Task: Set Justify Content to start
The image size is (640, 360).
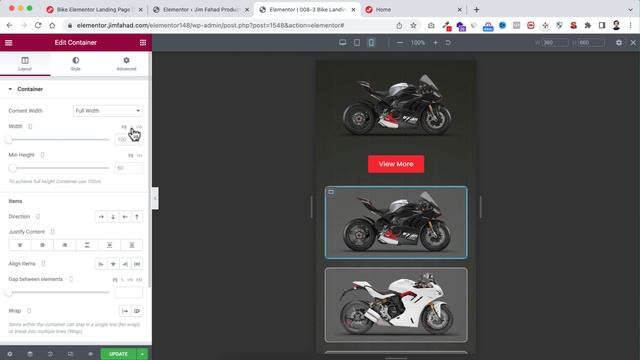Action: coord(20,245)
